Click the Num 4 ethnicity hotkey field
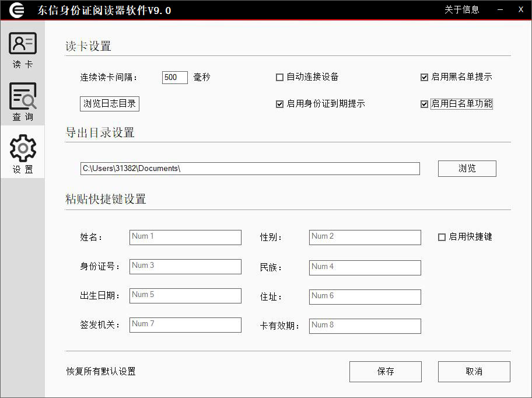The image size is (532, 398). pyautogui.click(x=365, y=267)
